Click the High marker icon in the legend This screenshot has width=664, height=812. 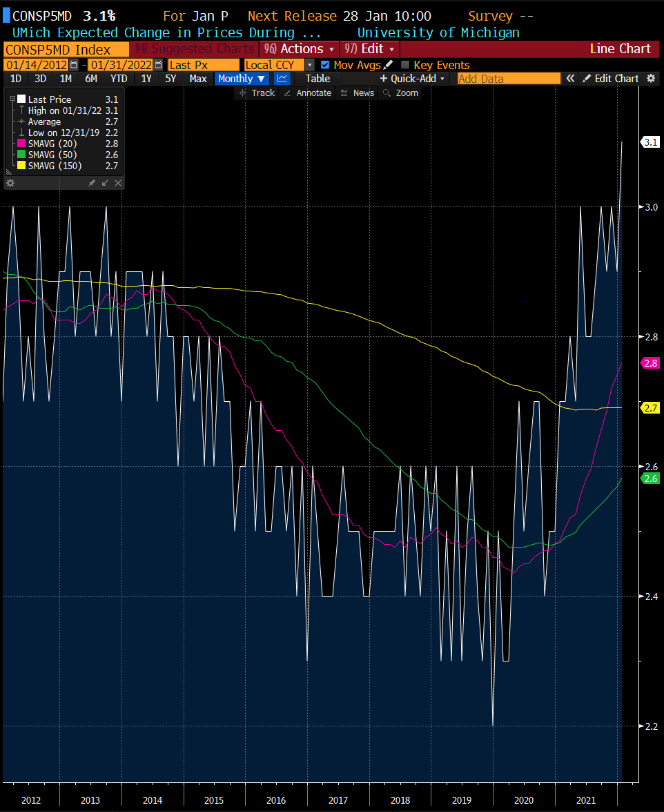pos(21,110)
